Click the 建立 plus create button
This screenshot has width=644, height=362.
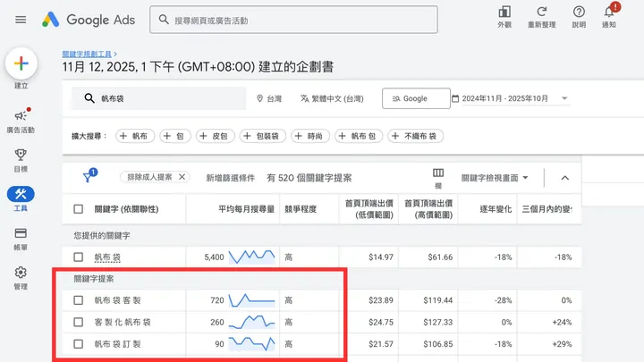click(x=21, y=63)
